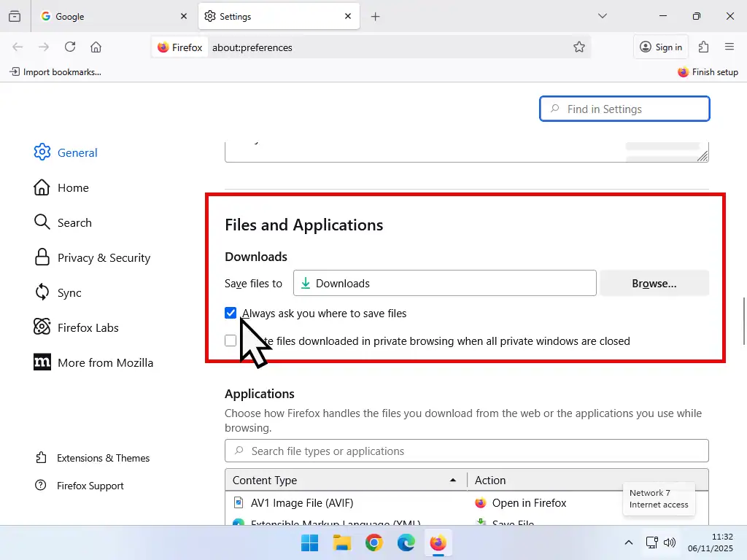The width and height of the screenshot is (747, 560).
Task: Click the Firefox Labs flask icon
Action: 42,327
